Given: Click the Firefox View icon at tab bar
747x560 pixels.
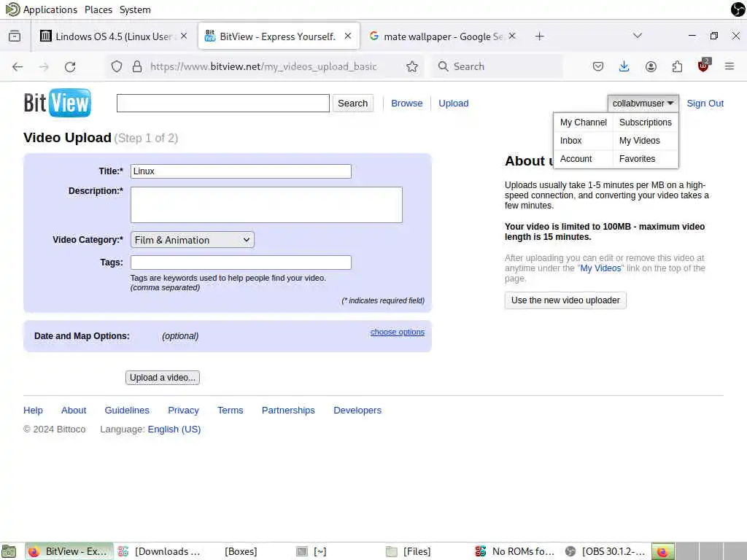Looking at the screenshot, I should click(15, 36).
